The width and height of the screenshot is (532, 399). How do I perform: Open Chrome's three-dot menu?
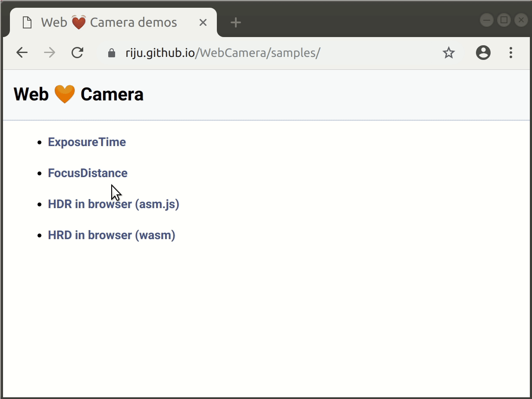(x=511, y=53)
